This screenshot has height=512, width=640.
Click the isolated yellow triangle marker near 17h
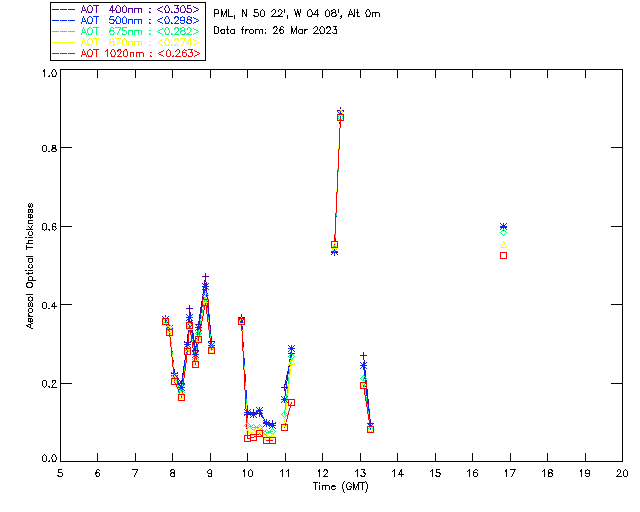[x=504, y=245]
